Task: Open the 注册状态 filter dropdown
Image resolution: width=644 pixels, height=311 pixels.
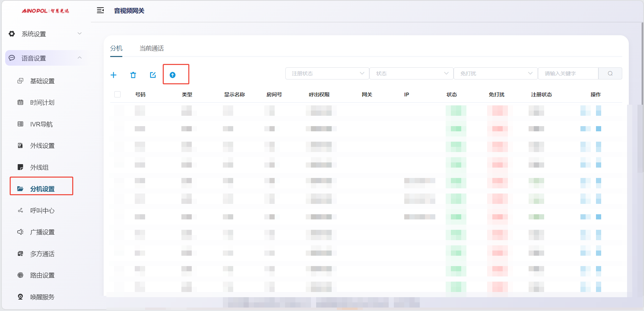Action: coord(327,74)
